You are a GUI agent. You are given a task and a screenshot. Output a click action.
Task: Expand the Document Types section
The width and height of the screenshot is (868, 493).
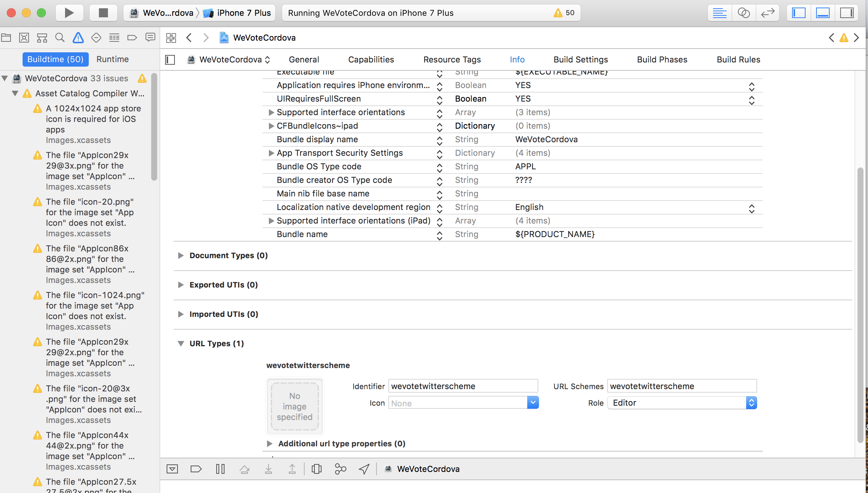179,256
